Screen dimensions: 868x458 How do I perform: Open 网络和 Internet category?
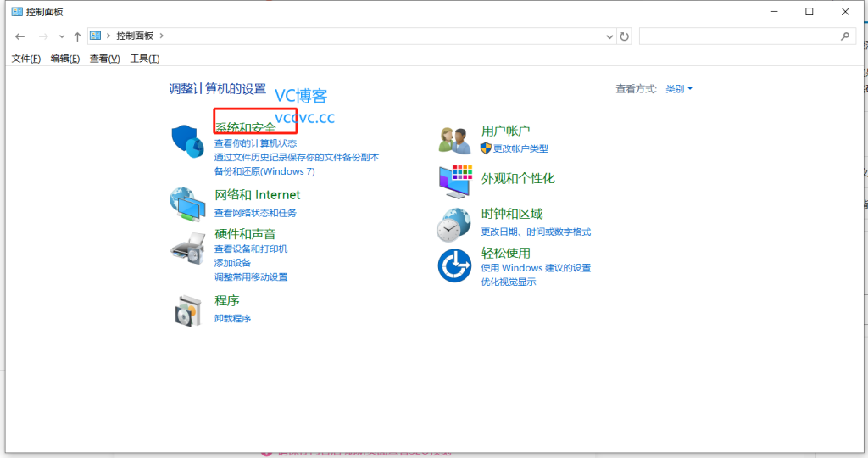pyautogui.click(x=258, y=195)
